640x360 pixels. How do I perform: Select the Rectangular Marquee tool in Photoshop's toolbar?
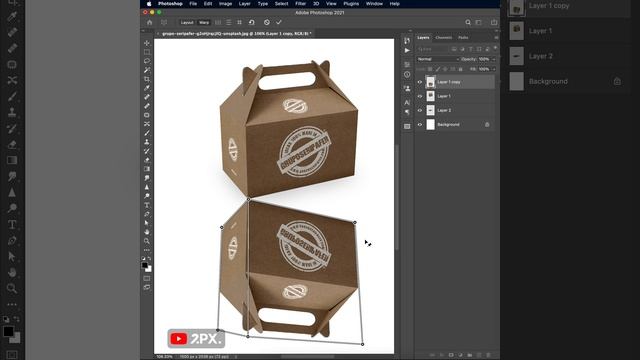147,52
